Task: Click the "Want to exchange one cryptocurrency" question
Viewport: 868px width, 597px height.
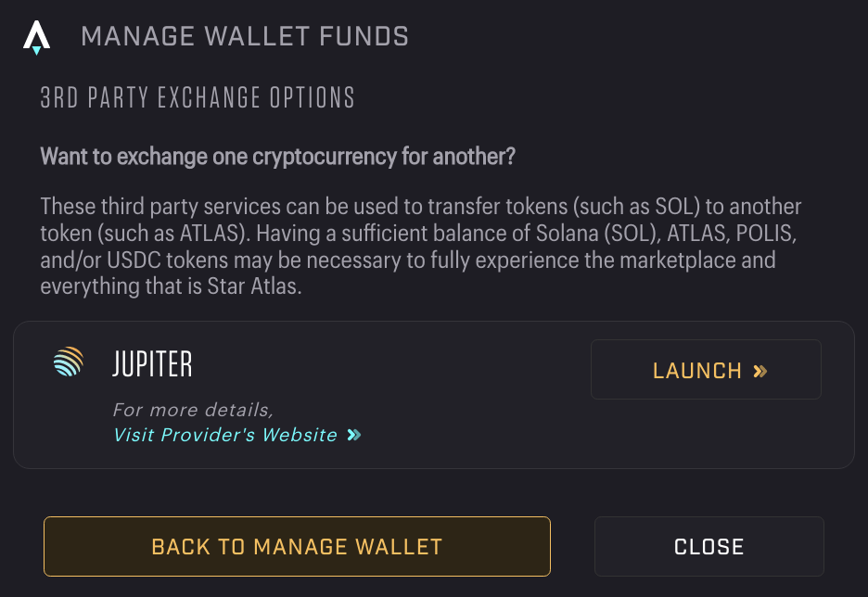Action: 277,156
